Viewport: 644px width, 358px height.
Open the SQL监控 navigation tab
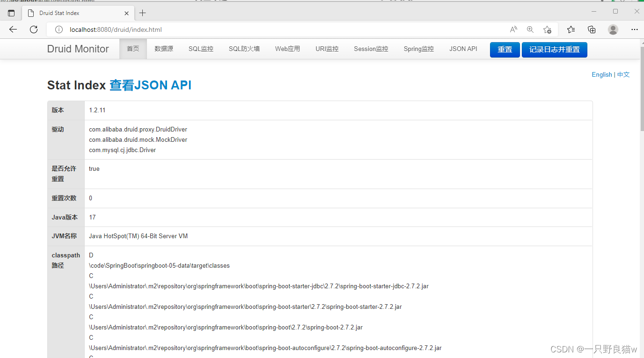(x=201, y=49)
